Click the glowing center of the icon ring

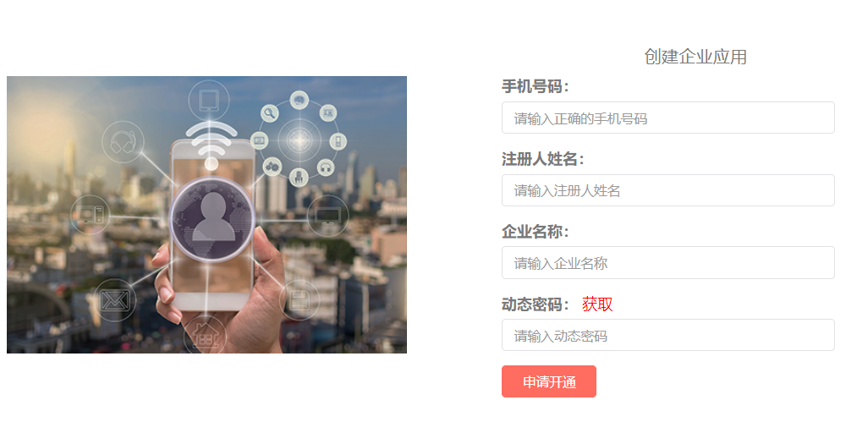[299, 140]
